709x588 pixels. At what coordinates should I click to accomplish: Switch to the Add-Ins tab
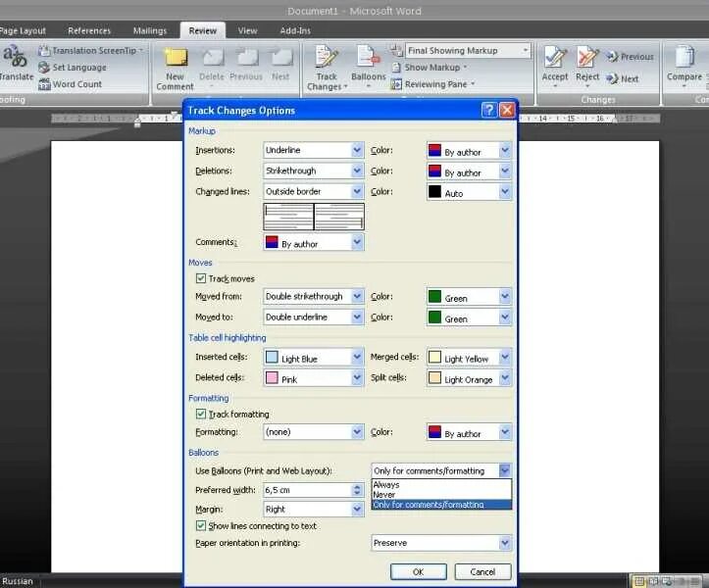(295, 30)
